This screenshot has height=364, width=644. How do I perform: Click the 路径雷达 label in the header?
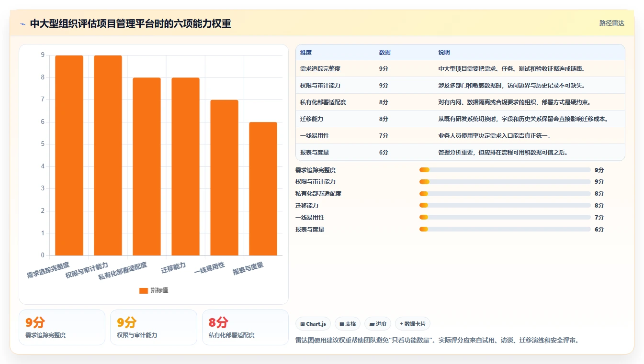click(x=612, y=23)
